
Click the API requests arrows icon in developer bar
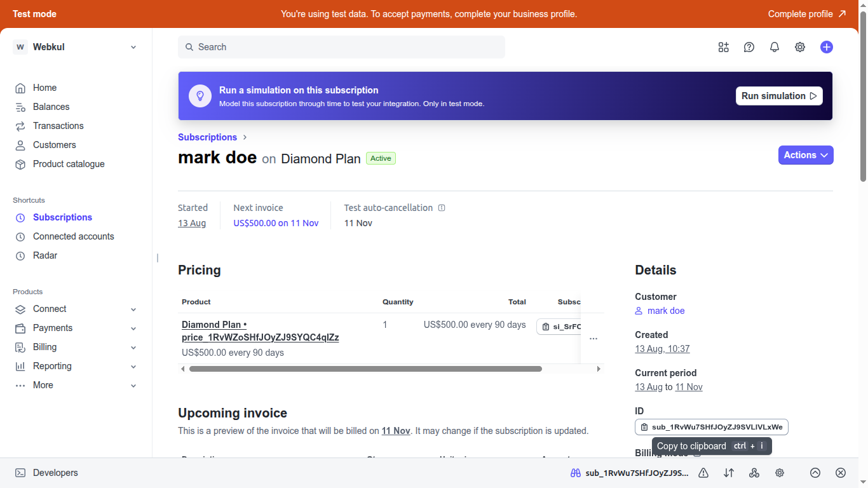(x=728, y=473)
